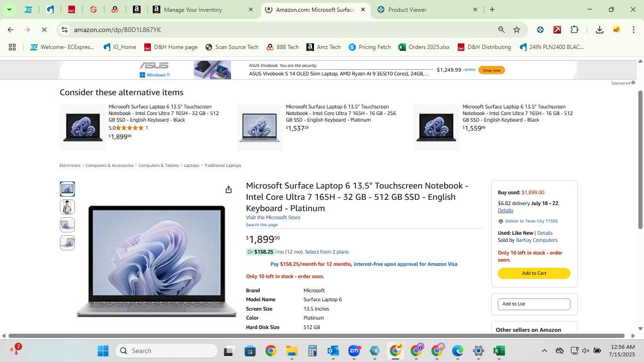
Task: Click the share icon above product image
Action: tap(229, 189)
